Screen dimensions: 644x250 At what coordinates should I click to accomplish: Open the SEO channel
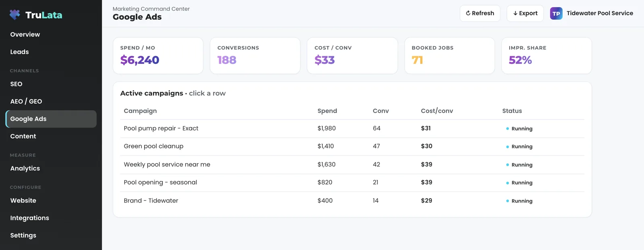(16, 84)
